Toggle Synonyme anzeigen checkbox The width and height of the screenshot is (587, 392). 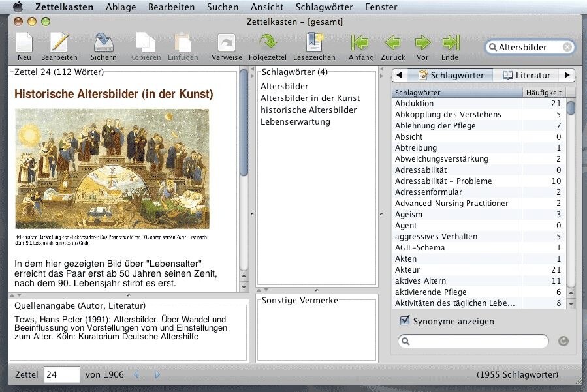(x=405, y=320)
